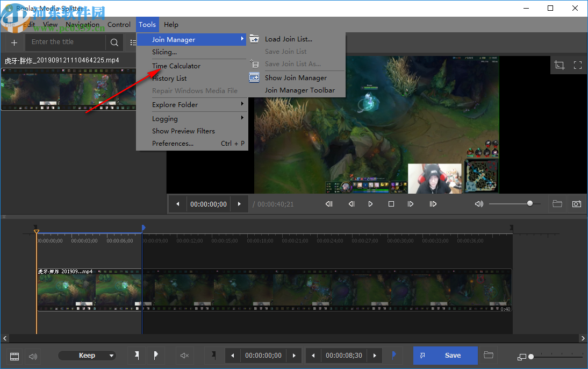The height and width of the screenshot is (369, 588).
Task: Open the Help menu
Action: click(171, 24)
